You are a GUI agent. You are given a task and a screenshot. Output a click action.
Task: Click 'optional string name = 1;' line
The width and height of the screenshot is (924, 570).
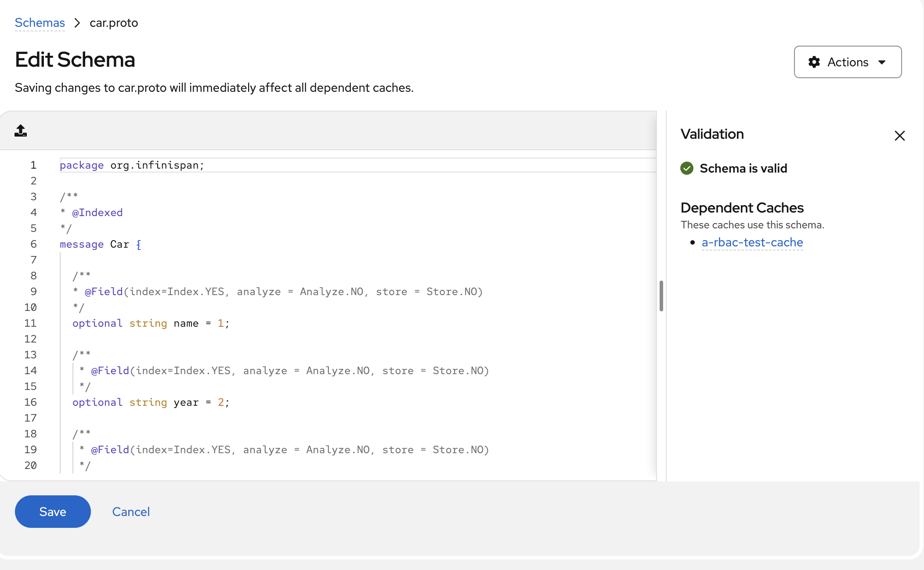coord(151,323)
